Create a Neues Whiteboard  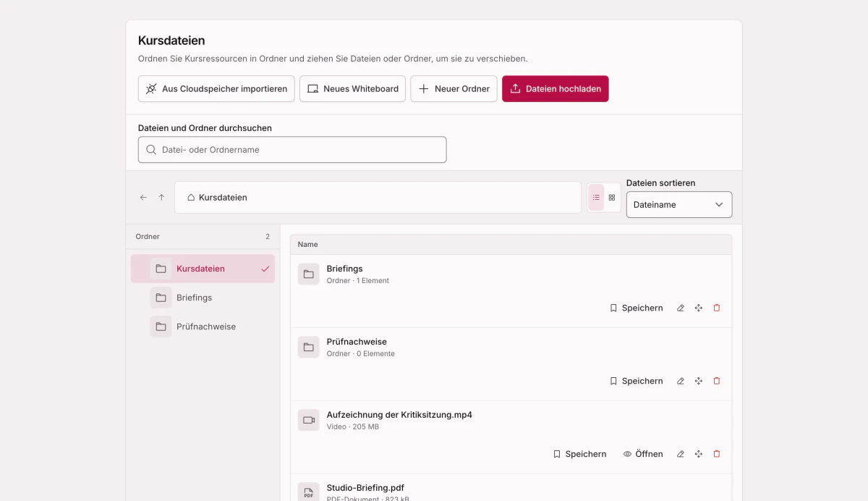click(352, 89)
